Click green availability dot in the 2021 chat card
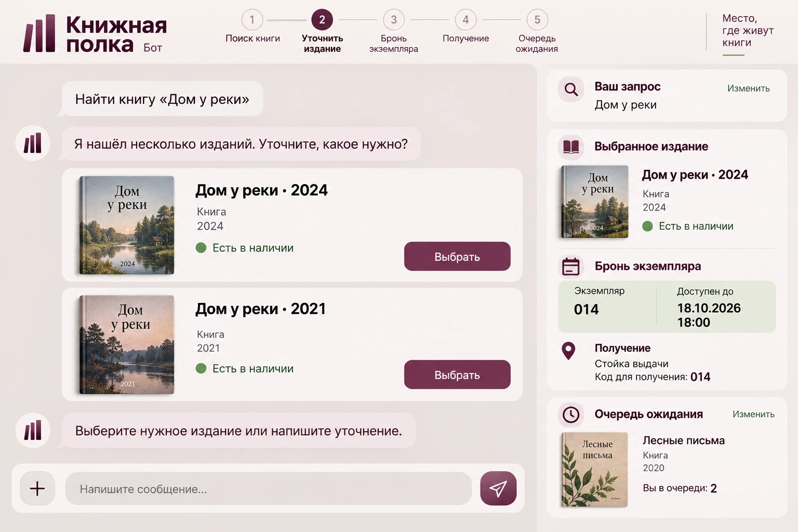 (x=201, y=368)
